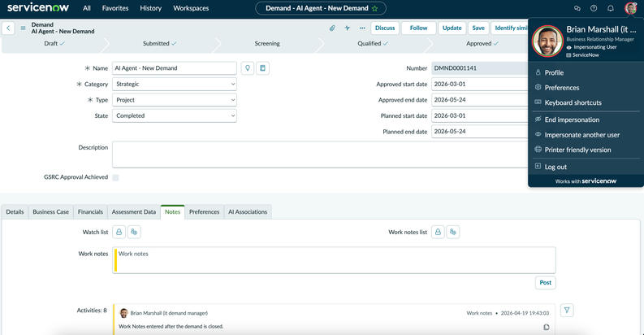Select End impersonation in user menu
644x335 pixels.
(572, 120)
